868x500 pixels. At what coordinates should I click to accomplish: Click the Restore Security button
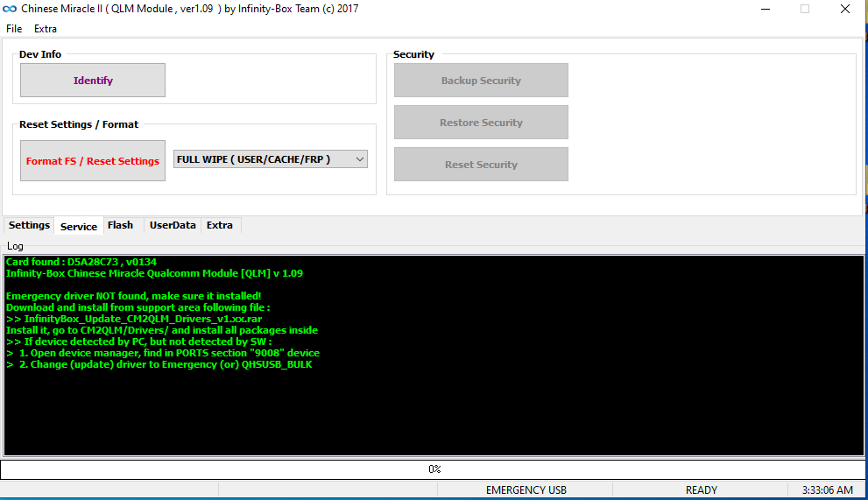(481, 123)
